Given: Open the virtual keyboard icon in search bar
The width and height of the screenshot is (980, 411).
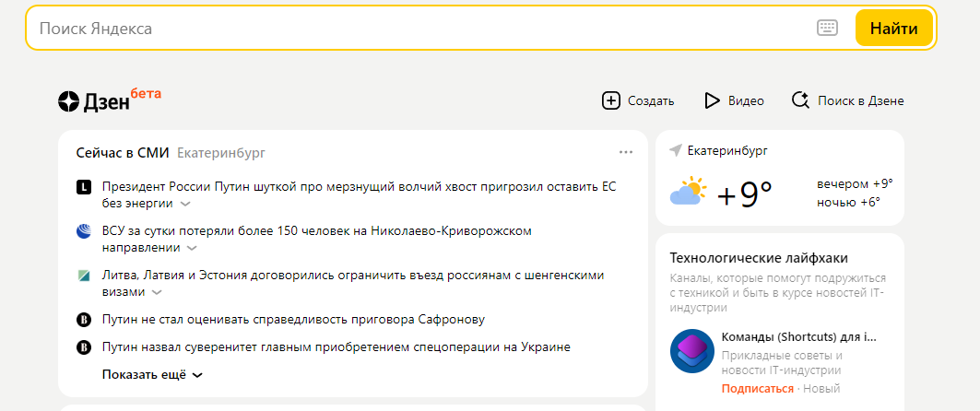Looking at the screenshot, I should coord(827,28).
